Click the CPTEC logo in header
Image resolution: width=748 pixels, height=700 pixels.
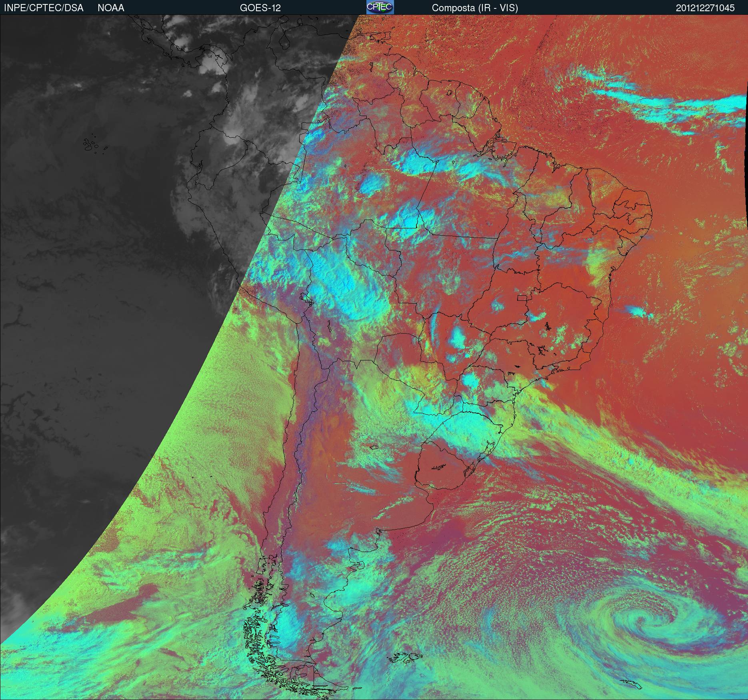pos(380,7)
